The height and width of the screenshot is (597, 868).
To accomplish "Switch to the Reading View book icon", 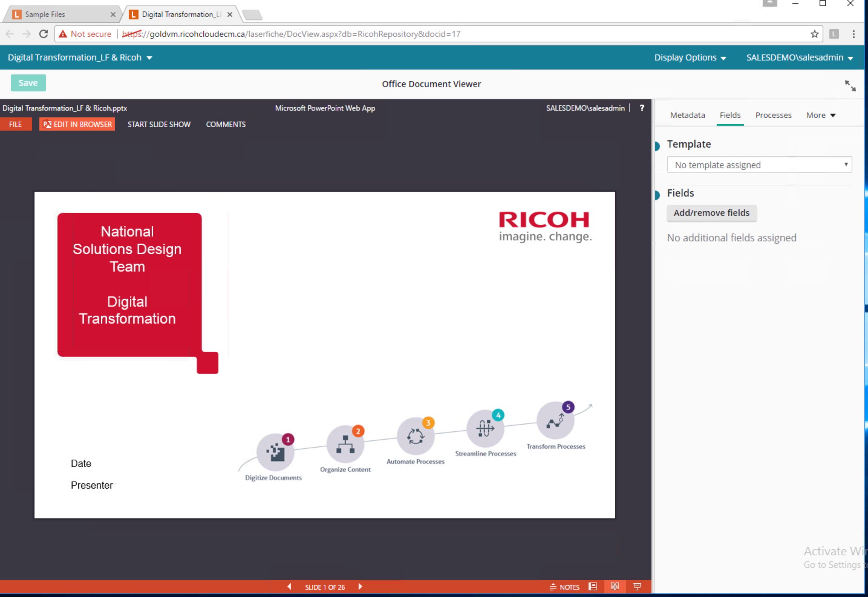I will tap(615, 586).
